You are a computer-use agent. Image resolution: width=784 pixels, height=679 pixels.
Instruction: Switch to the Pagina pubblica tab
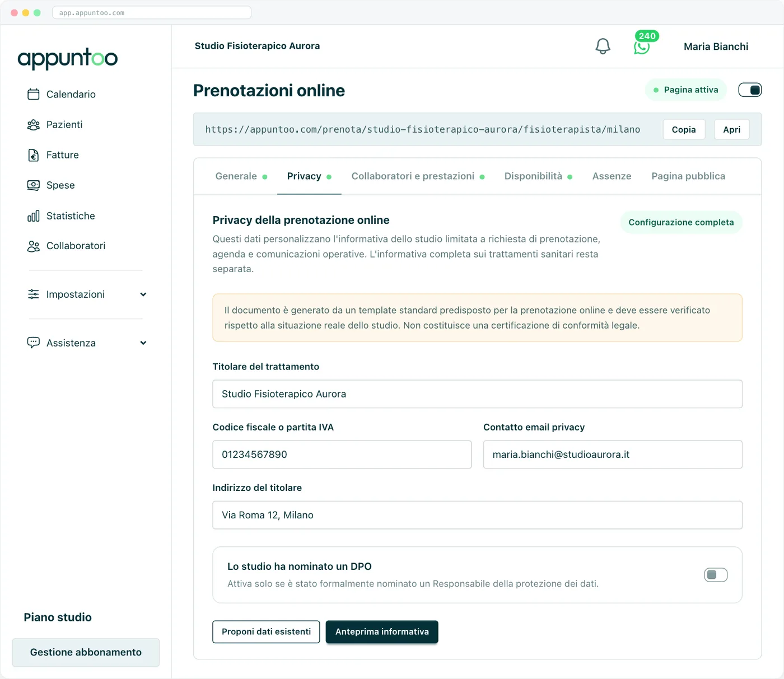(688, 176)
